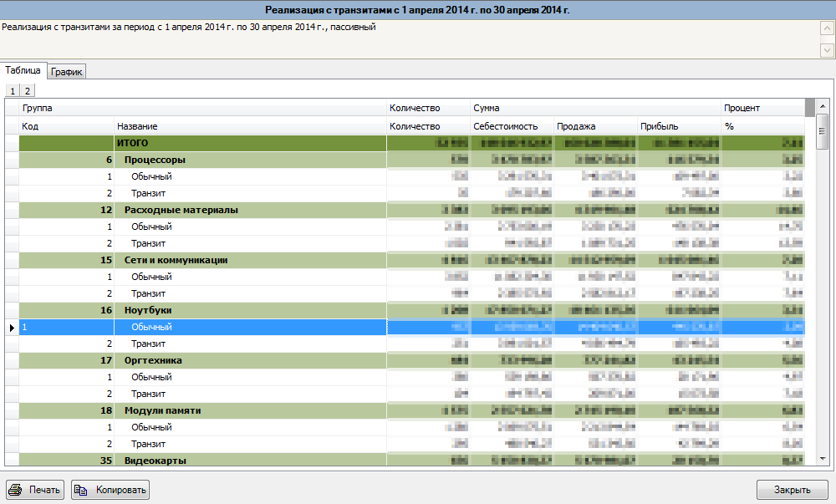Click the copy icon on the Копировать button
836x504 pixels.
pyautogui.click(x=80, y=490)
